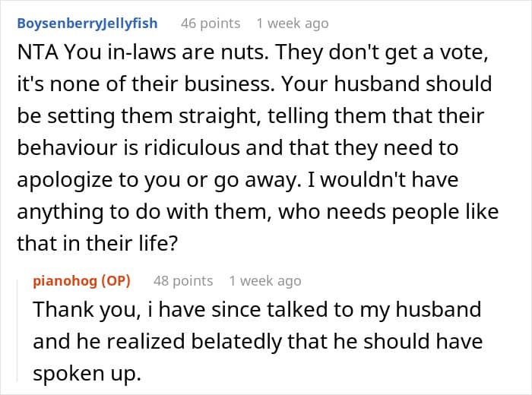Click the "Your husband should" text
532x395 pixels.
(387, 84)
